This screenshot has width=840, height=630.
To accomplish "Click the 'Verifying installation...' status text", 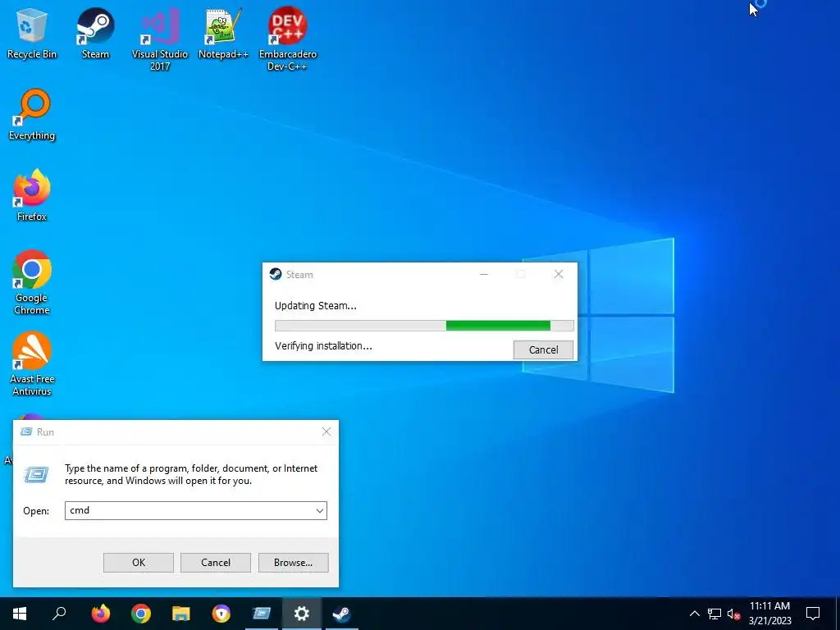I will 323,346.
